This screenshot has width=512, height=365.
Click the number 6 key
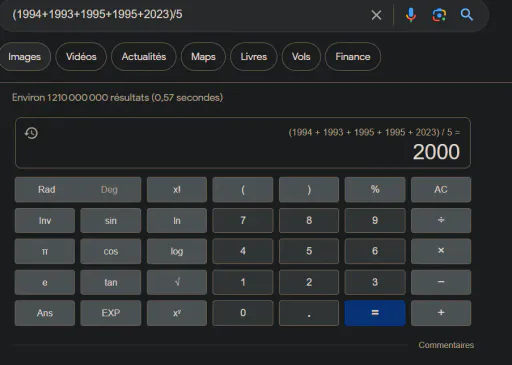pyautogui.click(x=375, y=251)
